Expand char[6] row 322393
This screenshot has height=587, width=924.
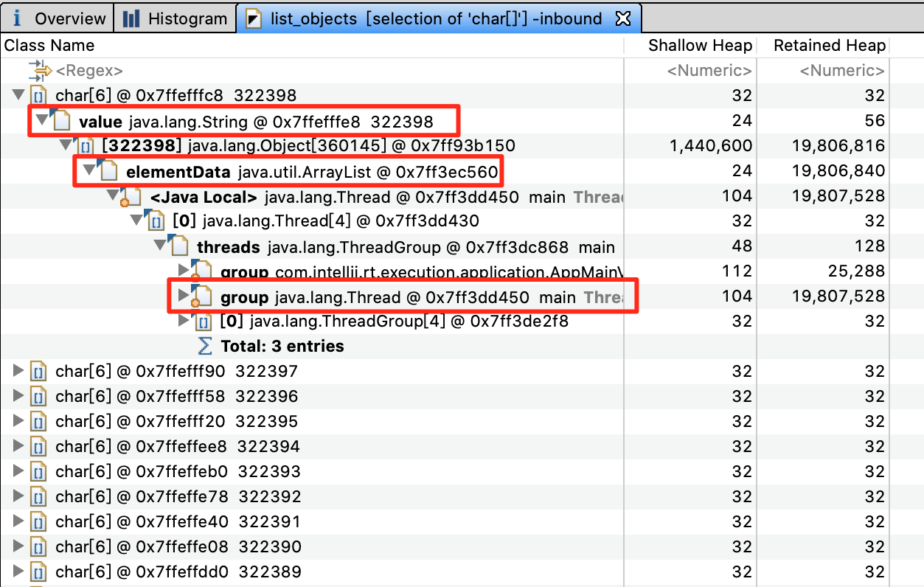pos(18,471)
